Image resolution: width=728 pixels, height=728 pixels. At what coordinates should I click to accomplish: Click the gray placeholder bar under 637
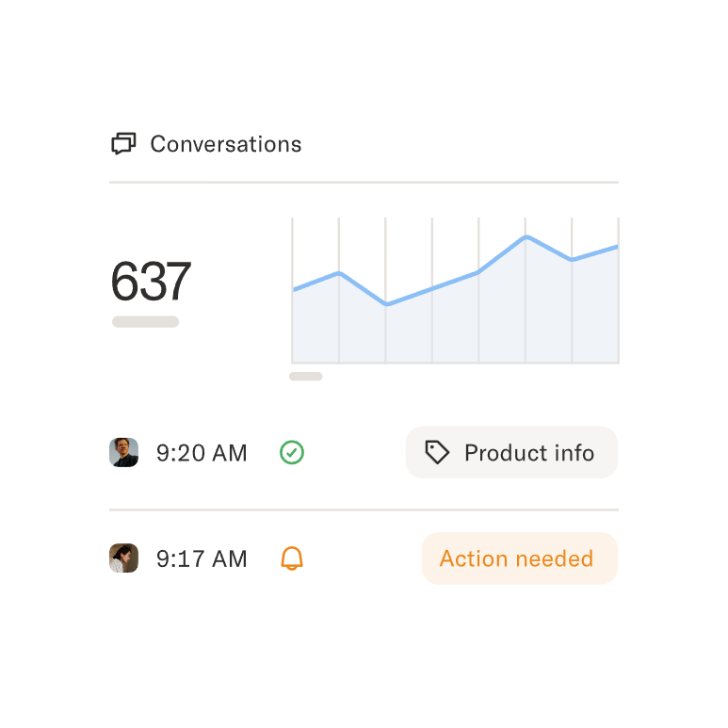click(x=145, y=322)
